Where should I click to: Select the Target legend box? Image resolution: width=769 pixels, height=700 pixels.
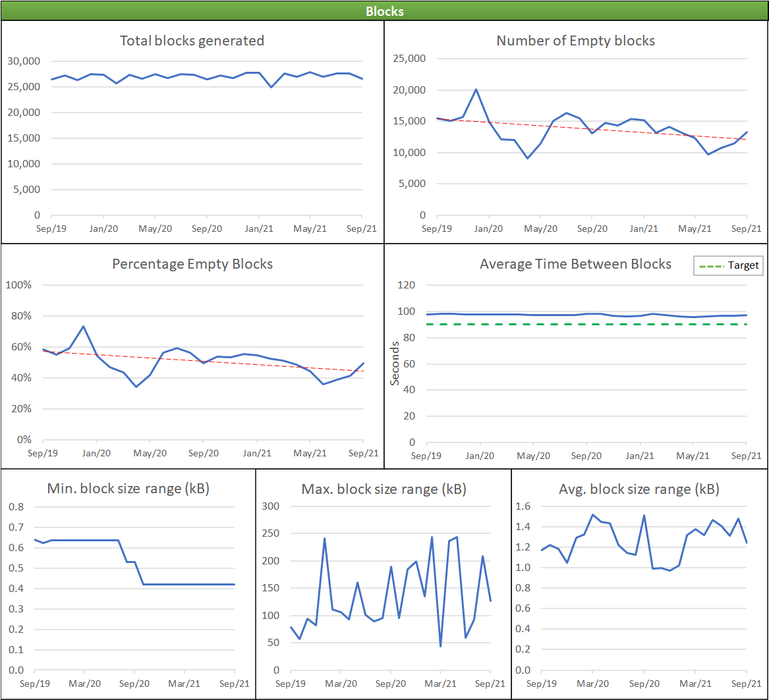coord(728,265)
